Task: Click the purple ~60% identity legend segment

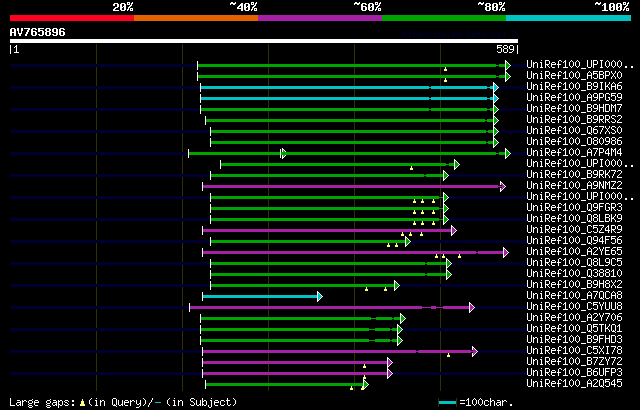Action: (x=320, y=18)
